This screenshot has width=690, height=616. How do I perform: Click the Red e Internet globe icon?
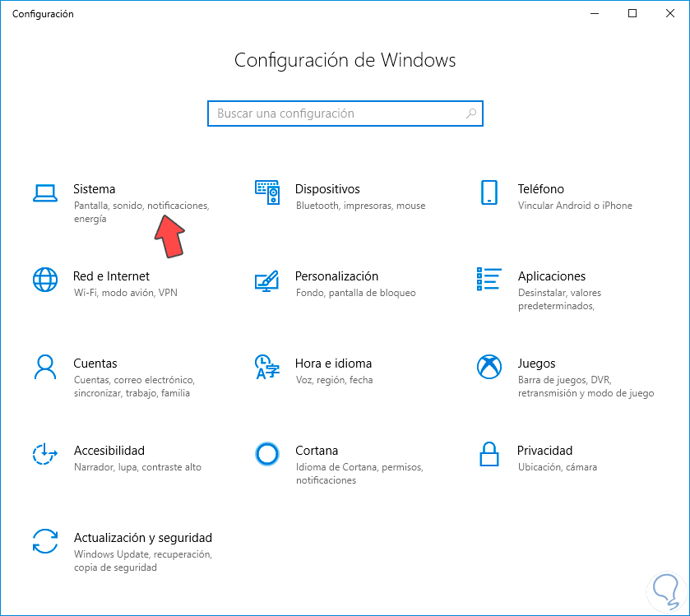point(44,280)
